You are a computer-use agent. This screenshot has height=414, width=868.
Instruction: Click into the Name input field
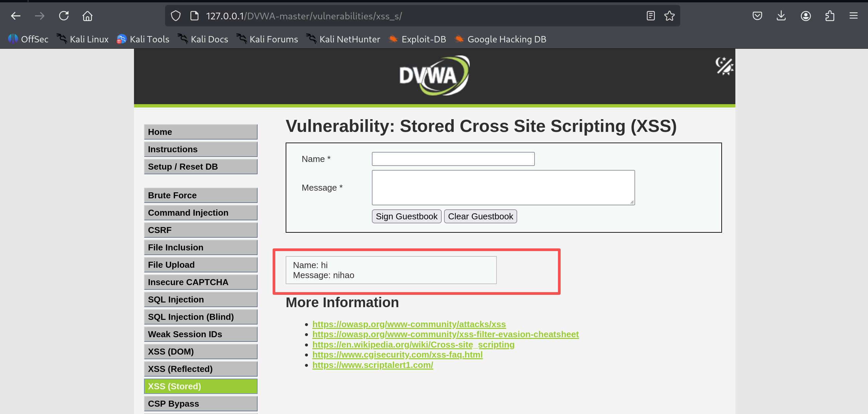[x=453, y=159]
